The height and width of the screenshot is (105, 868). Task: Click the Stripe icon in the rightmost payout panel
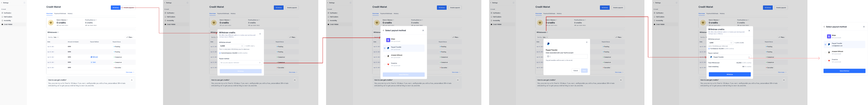pyautogui.click(x=829, y=36)
